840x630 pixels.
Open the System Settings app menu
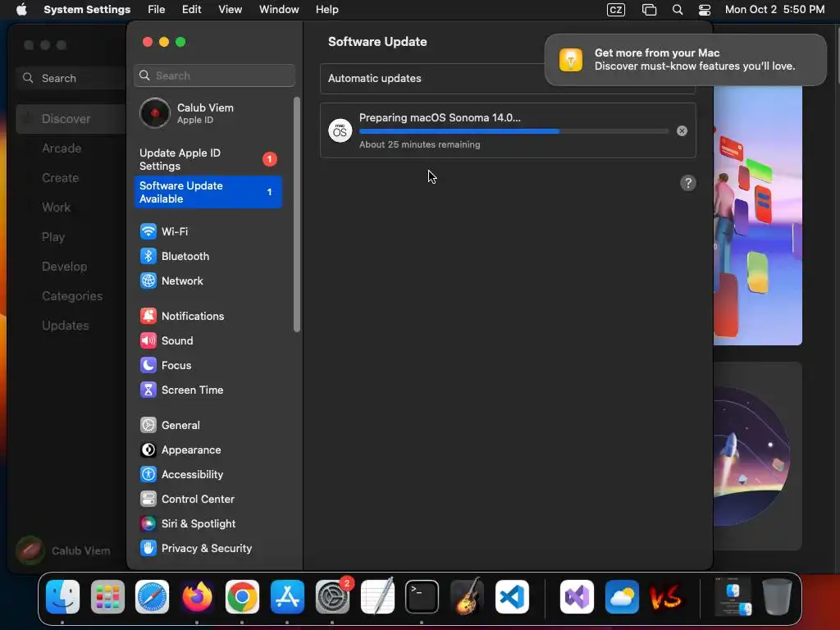coord(87,10)
